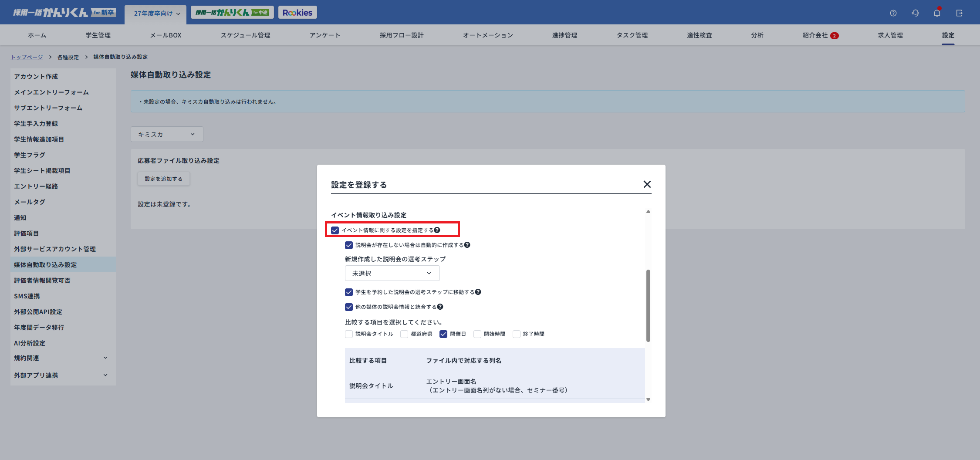Click the logout icon in top bar
Viewport: 980px width, 460px height.
(x=959, y=13)
